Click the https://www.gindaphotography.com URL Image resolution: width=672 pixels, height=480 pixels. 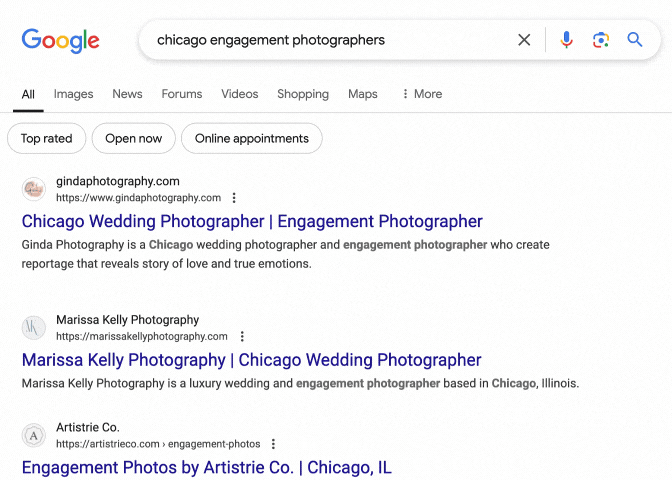pos(138,198)
